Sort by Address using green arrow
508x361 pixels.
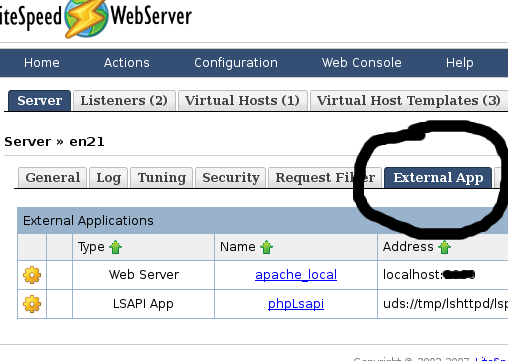tap(445, 247)
